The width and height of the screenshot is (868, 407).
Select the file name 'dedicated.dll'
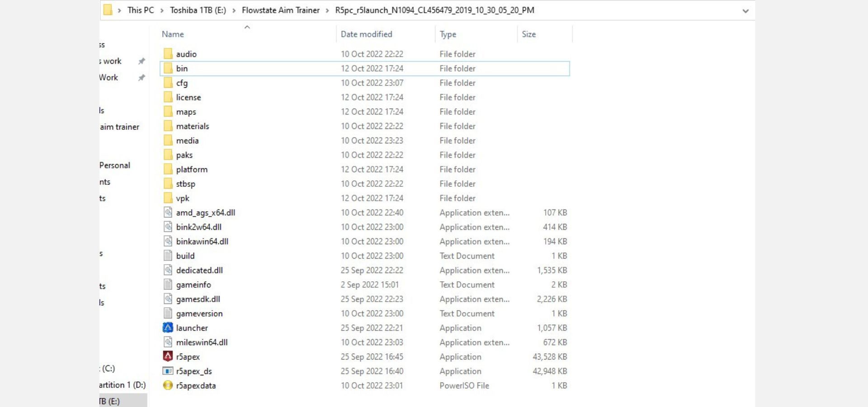click(x=199, y=270)
